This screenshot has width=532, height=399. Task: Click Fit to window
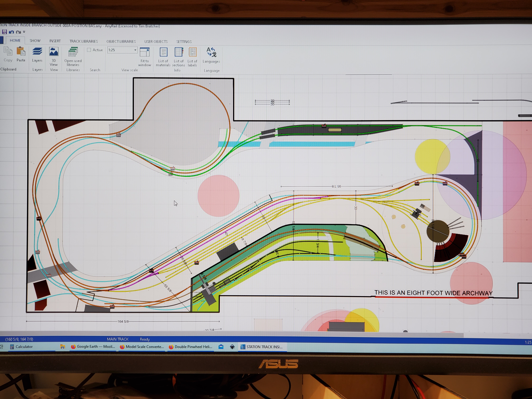pos(144,57)
